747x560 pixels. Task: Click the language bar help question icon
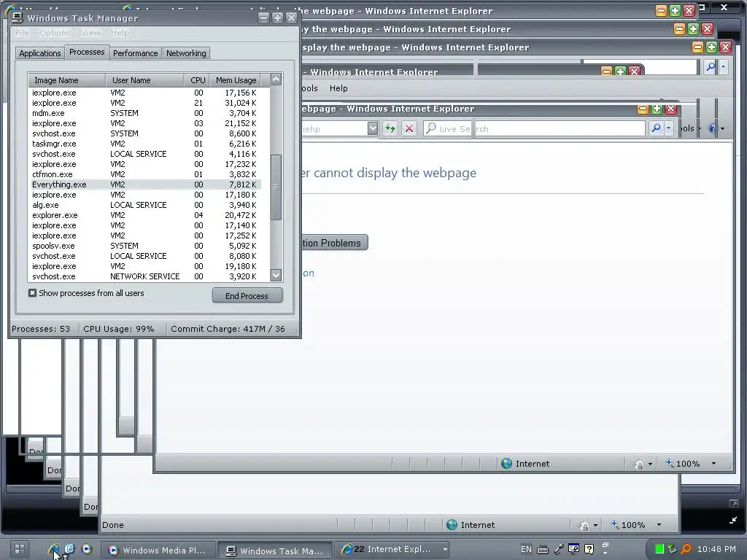point(589,550)
